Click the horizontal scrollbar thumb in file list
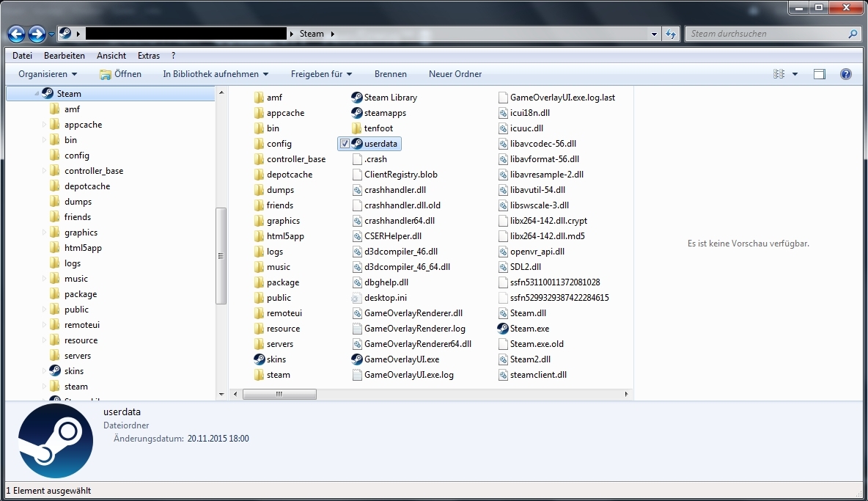The image size is (868, 501). [x=279, y=394]
